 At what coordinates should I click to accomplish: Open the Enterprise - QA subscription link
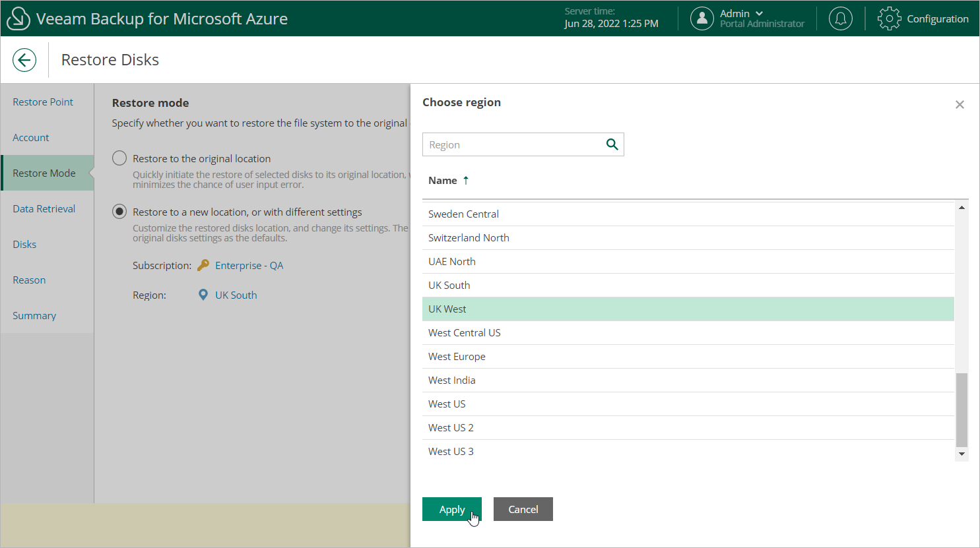pos(249,265)
